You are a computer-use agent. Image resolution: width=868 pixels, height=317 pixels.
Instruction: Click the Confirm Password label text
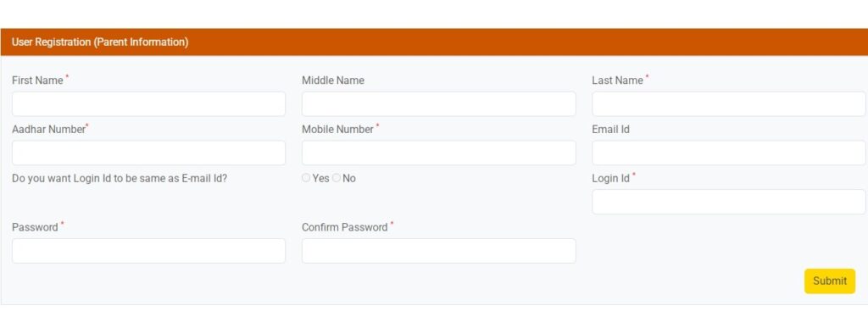tap(344, 227)
